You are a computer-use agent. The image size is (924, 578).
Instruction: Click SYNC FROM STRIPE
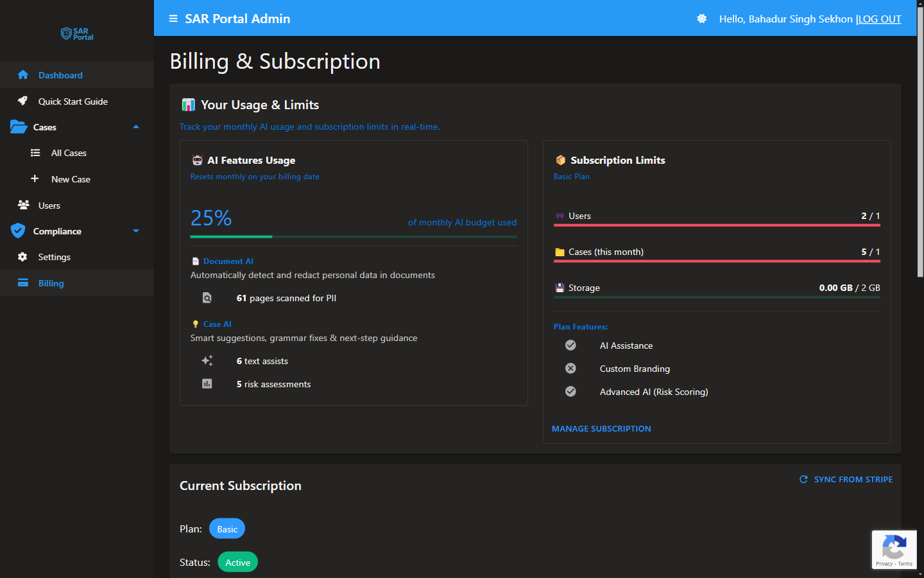pos(846,479)
